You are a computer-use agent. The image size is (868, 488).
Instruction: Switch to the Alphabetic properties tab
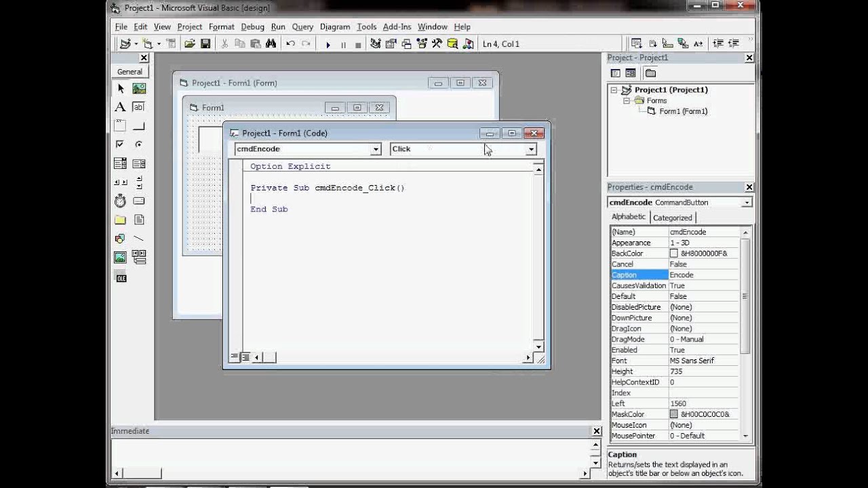tap(629, 217)
